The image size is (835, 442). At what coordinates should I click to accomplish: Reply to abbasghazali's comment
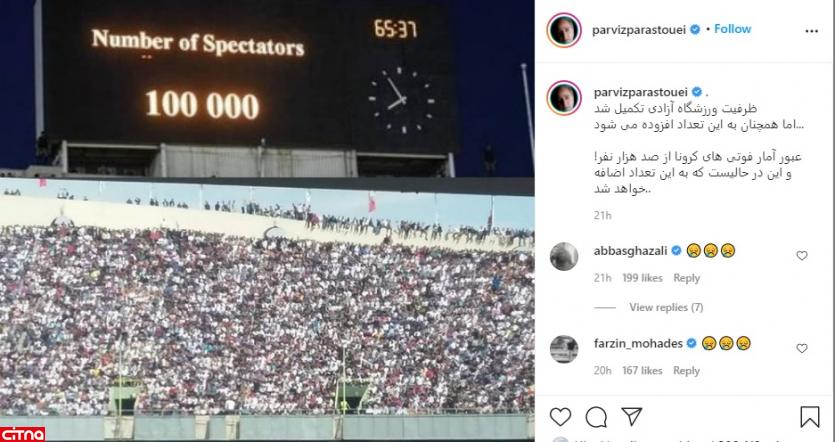point(686,278)
